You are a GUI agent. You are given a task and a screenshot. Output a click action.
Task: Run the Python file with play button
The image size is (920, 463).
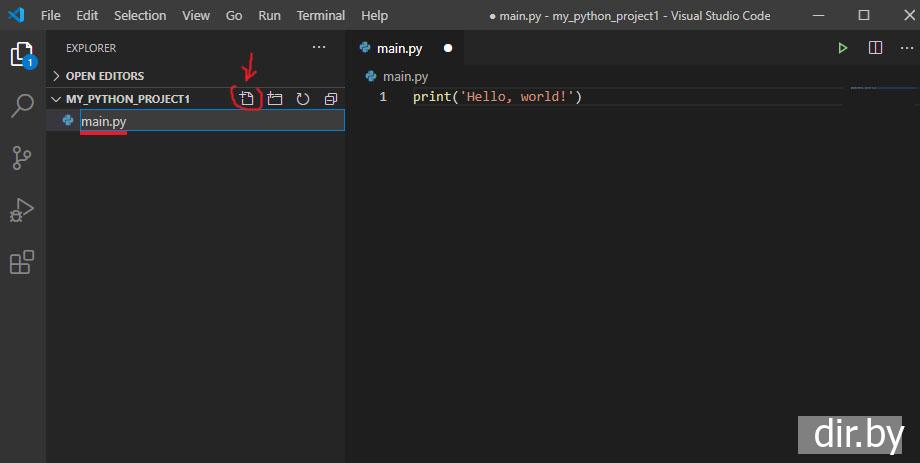point(843,48)
